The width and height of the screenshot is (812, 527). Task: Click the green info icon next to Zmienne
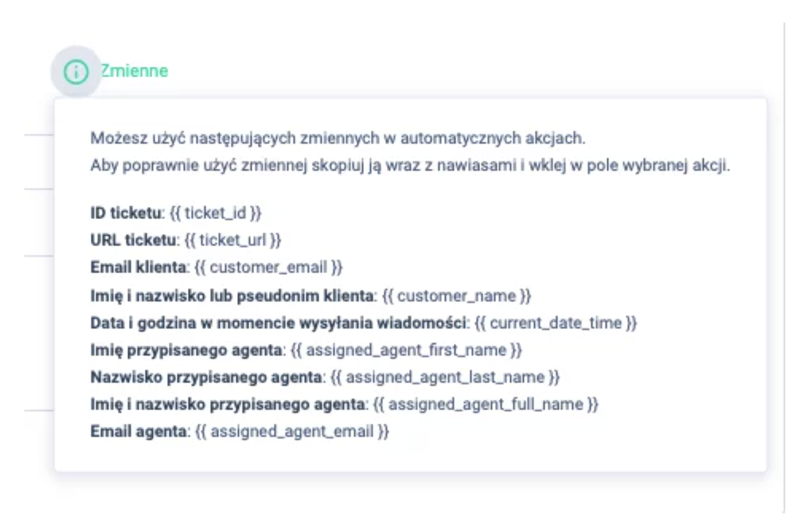coord(76,71)
